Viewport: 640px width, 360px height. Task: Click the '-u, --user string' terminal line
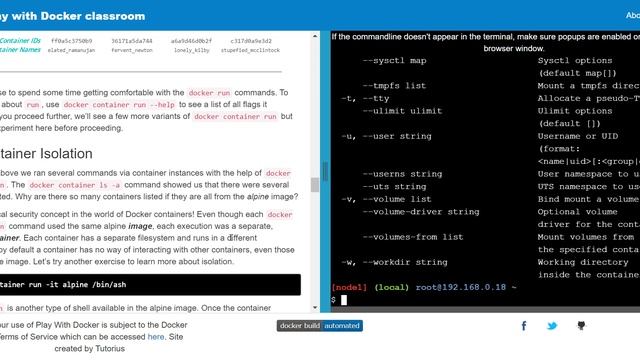click(386, 136)
